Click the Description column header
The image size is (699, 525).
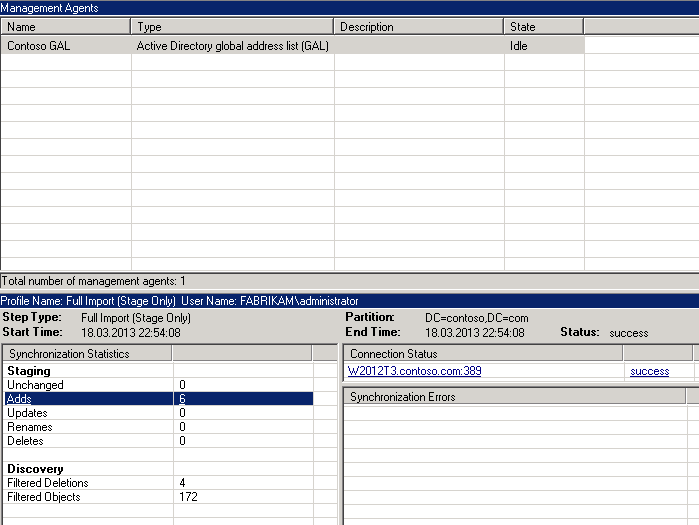click(x=419, y=27)
